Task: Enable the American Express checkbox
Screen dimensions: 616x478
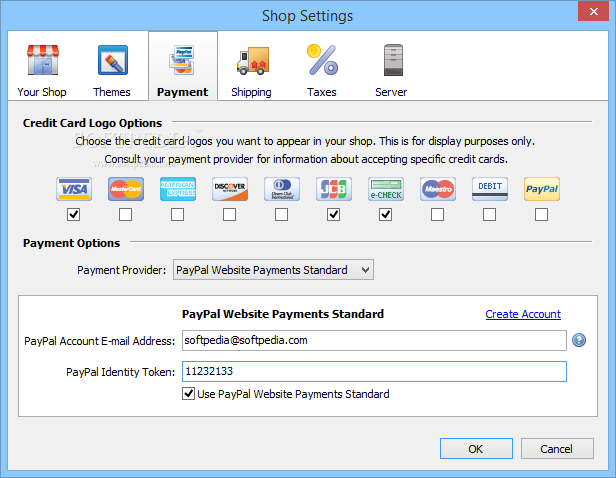Action: pyautogui.click(x=178, y=215)
